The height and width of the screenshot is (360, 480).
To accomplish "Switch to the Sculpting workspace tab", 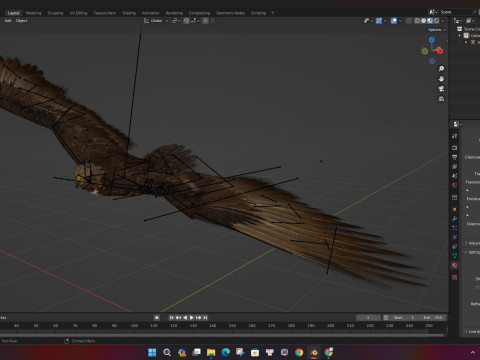I will (55, 13).
